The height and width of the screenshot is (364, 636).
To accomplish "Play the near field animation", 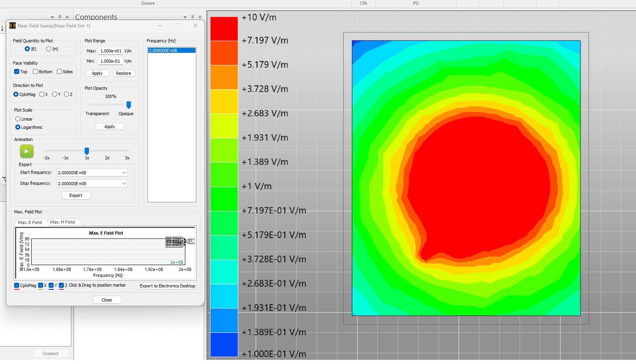I will [x=27, y=152].
